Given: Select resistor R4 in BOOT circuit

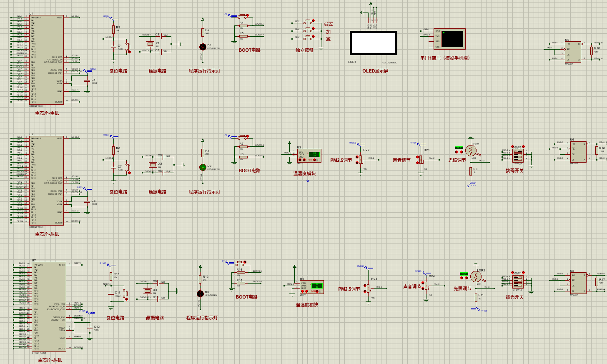Looking at the screenshot, I should click(x=243, y=25).
